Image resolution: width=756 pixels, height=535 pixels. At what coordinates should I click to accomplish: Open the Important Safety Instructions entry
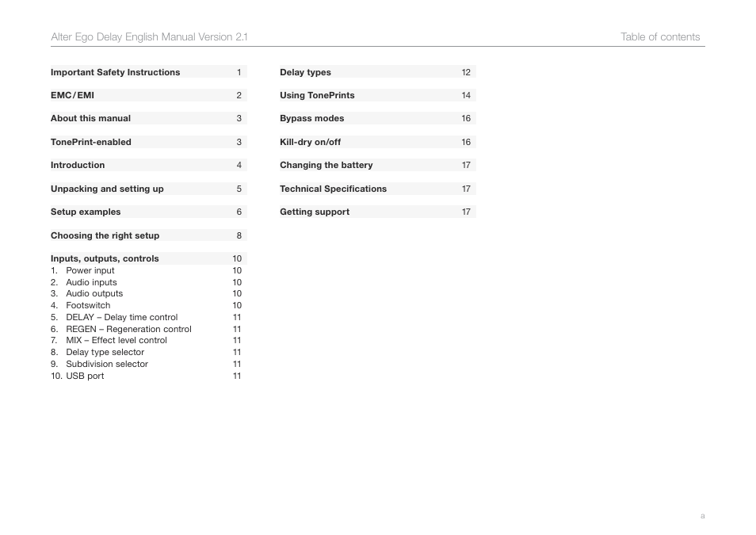[x=148, y=72]
